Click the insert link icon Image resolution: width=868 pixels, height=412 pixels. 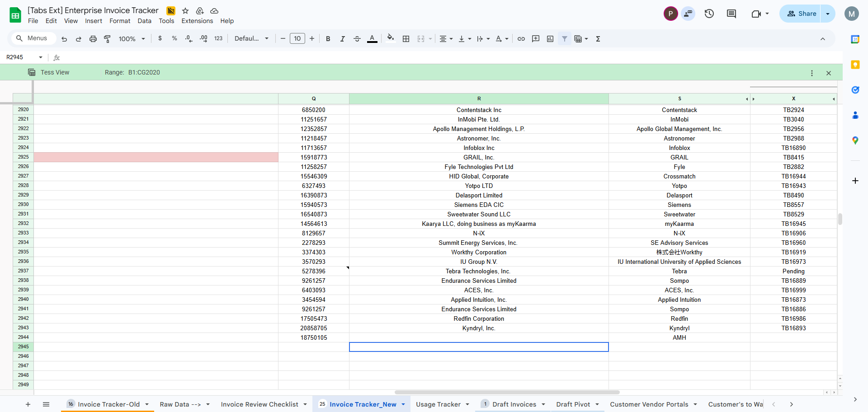pos(521,39)
